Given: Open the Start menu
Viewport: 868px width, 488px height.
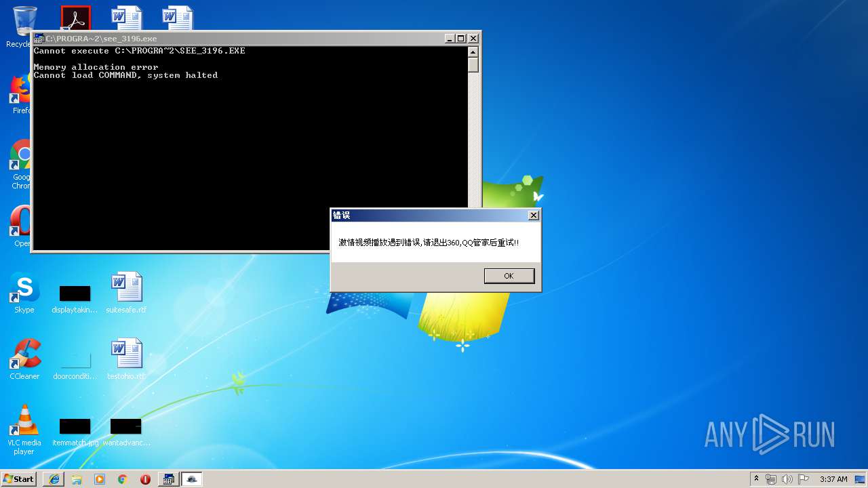Looking at the screenshot, I should pos(19,479).
